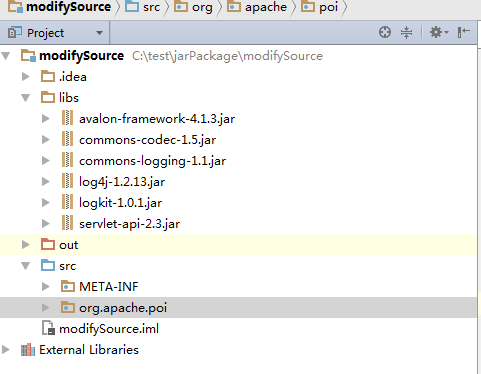Click the blue src source folder icon
The width and height of the screenshot is (481, 374).
tap(48, 265)
